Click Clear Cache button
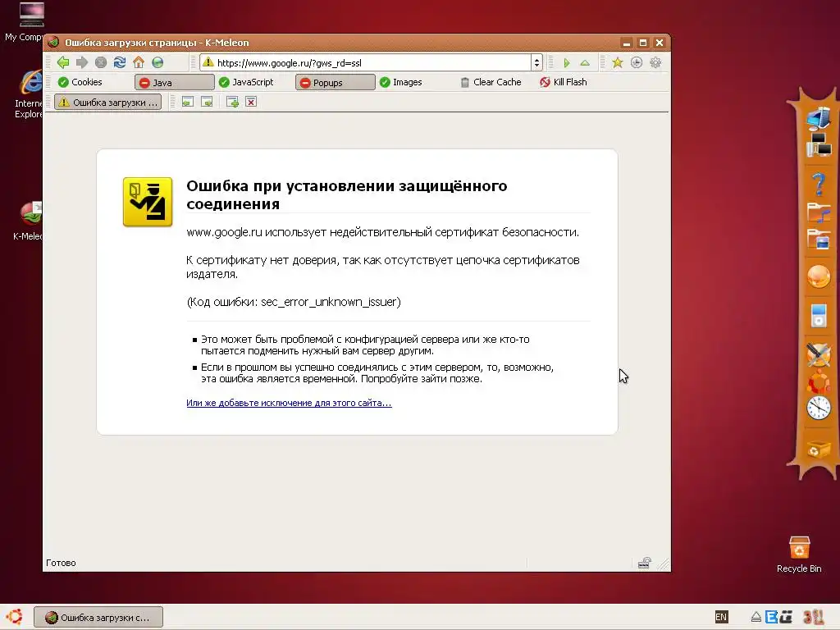The height and width of the screenshot is (630, 840). (x=491, y=82)
